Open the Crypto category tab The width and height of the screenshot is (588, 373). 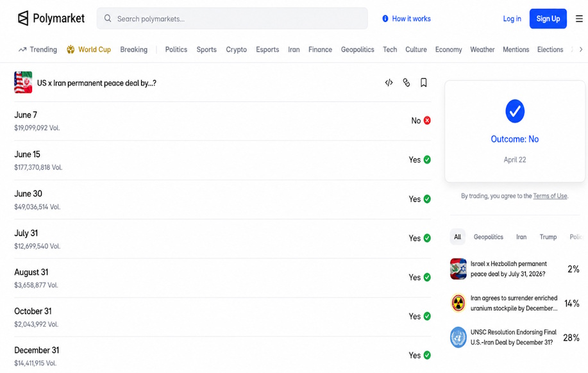236,49
